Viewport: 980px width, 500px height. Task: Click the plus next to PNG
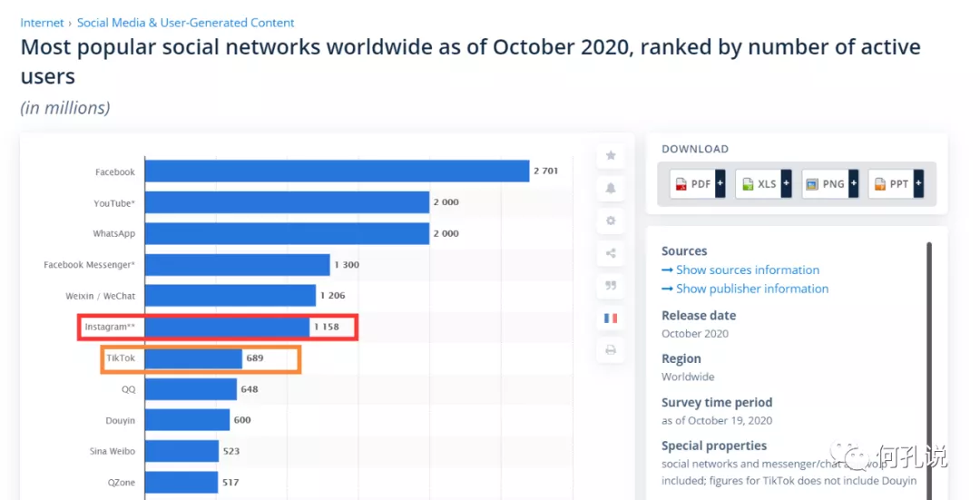[853, 183]
